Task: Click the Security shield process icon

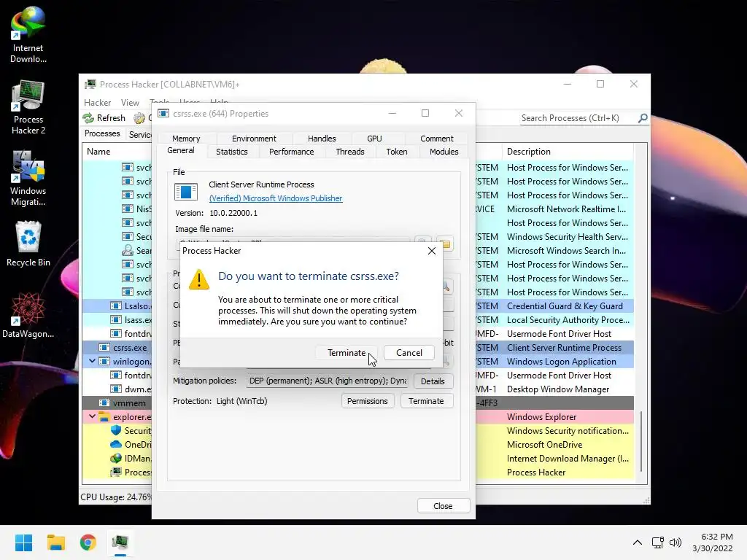Action: [x=116, y=430]
